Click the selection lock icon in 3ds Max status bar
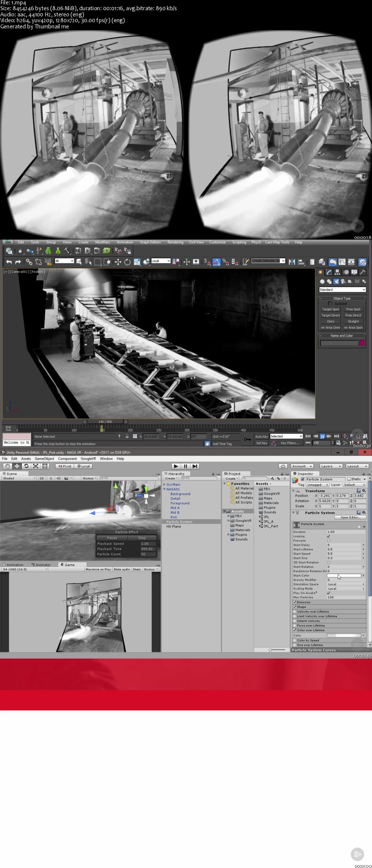The width and height of the screenshot is (372, 868). pos(127,436)
